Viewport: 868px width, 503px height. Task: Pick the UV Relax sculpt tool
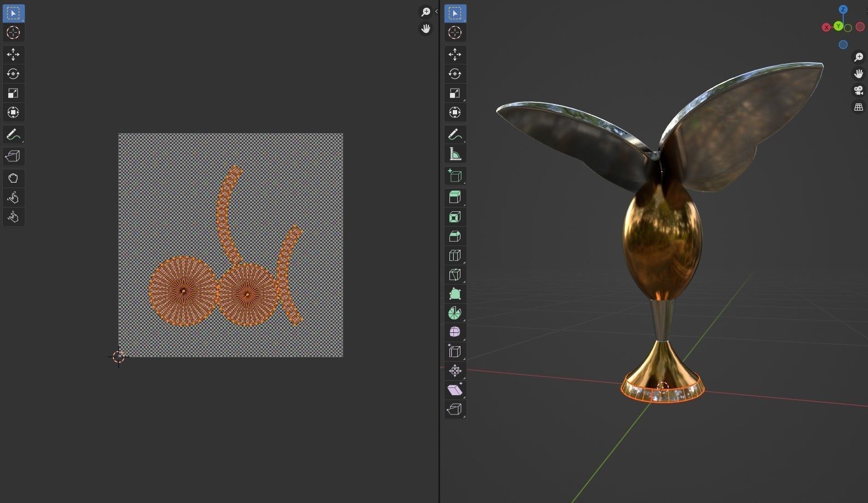point(13,198)
